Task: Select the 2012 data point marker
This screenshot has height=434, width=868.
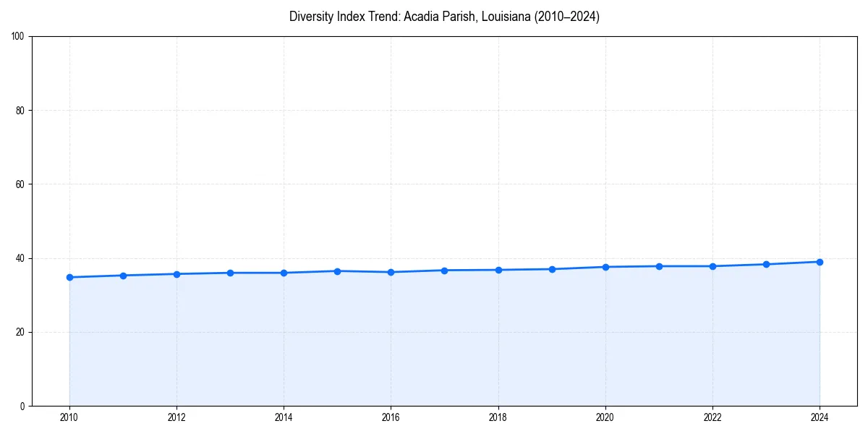Action: pos(176,273)
